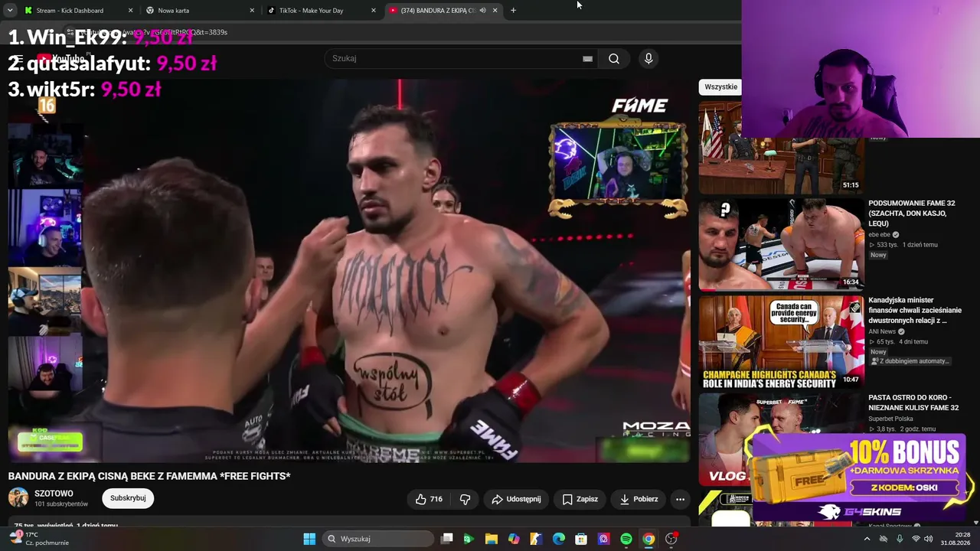980x551 pixels.
Task: Open the weather widget showing 17°C
Action: pos(38,539)
